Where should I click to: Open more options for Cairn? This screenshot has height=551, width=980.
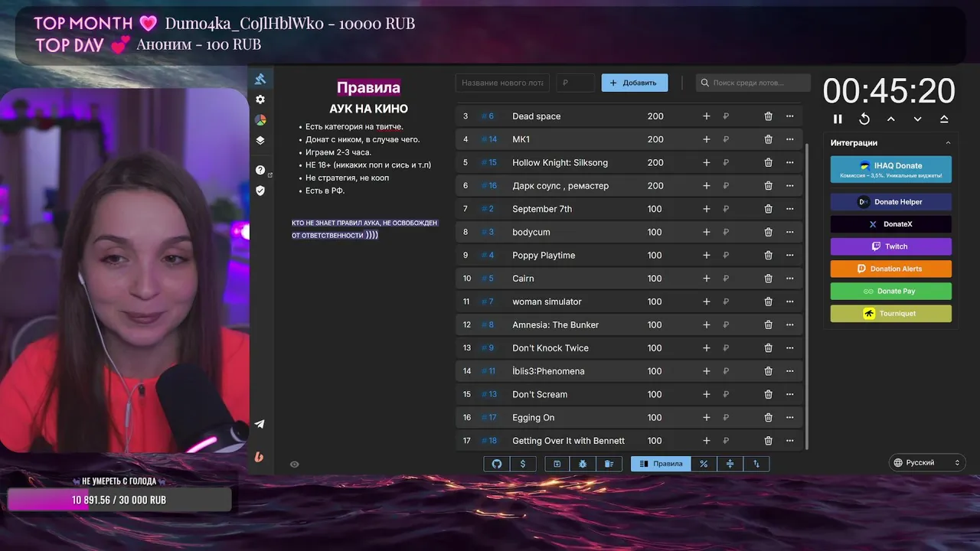coord(789,279)
